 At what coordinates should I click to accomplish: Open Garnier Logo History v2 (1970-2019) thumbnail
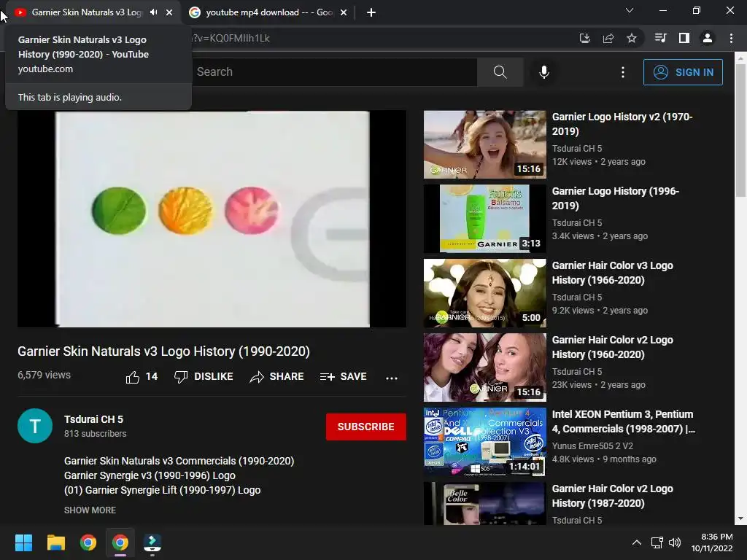click(x=484, y=144)
